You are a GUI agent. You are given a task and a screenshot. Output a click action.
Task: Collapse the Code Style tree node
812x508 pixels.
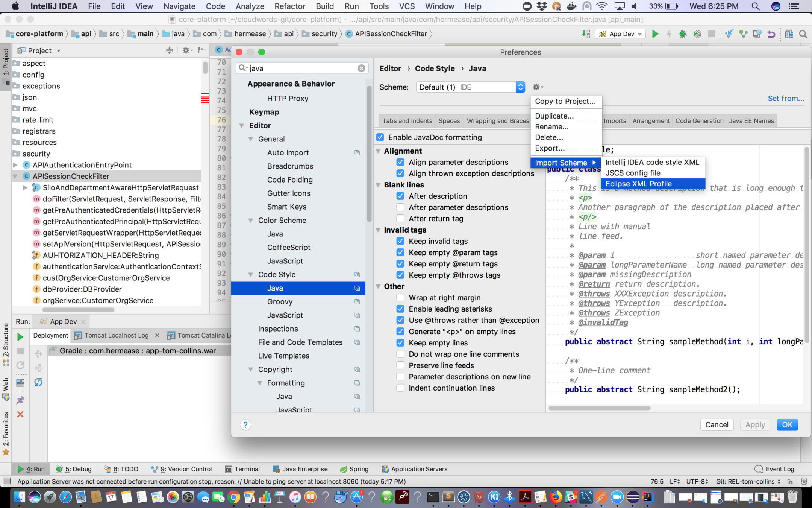(251, 275)
